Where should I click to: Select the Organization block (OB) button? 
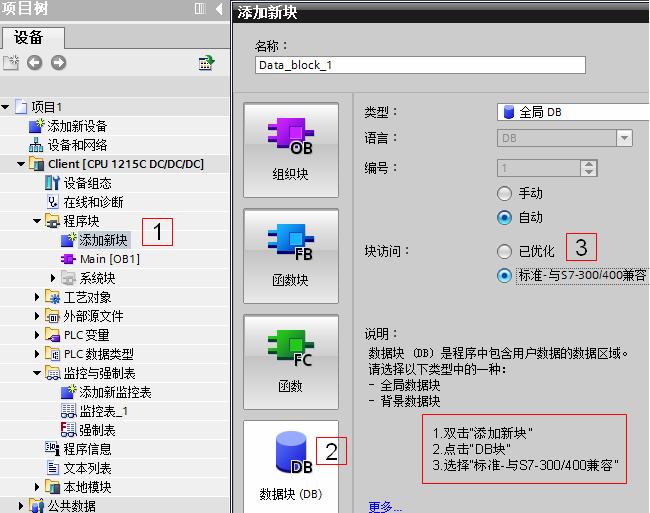click(x=291, y=150)
